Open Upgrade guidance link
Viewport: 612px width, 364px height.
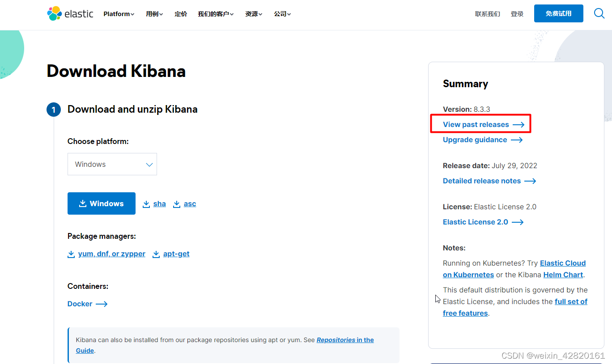(x=475, y=140)
